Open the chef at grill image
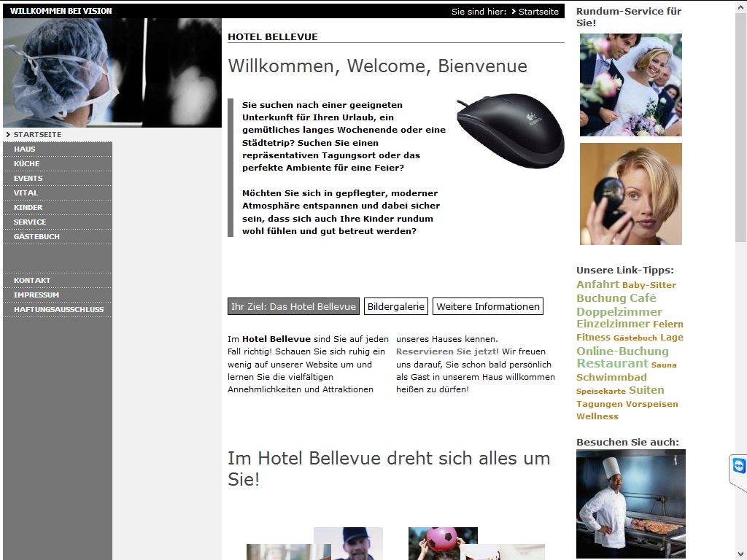747x560 pixels. click(631, 504)
